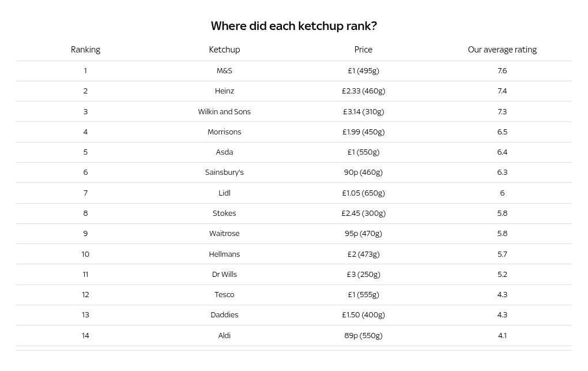Click the Our average rating header

pyautogui.click(x=502, y=50)
